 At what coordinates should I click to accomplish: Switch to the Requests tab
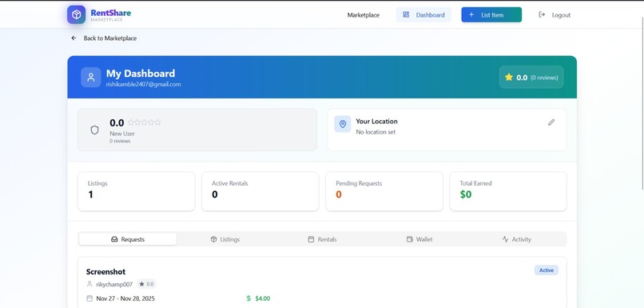point(128,239)
